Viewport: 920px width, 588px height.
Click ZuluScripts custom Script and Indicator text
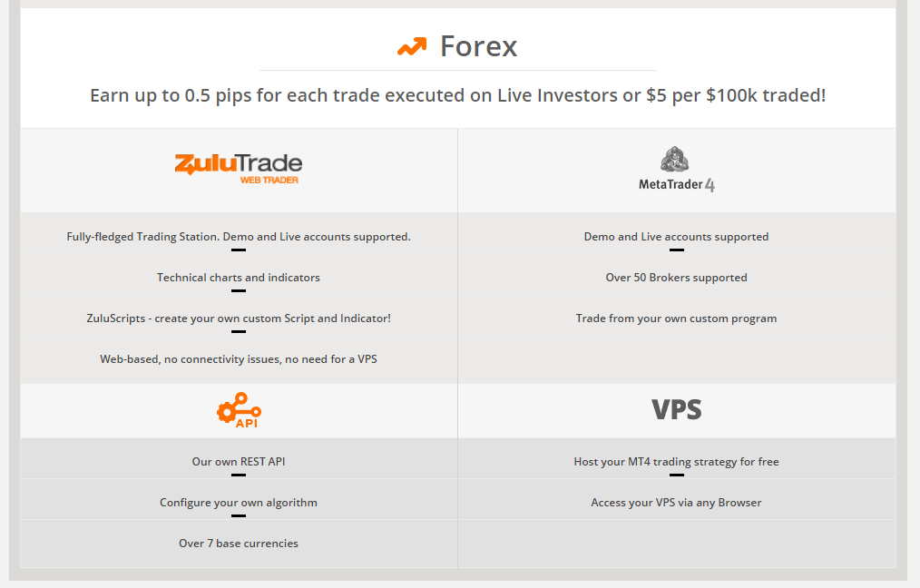click(x=239, y=318)
